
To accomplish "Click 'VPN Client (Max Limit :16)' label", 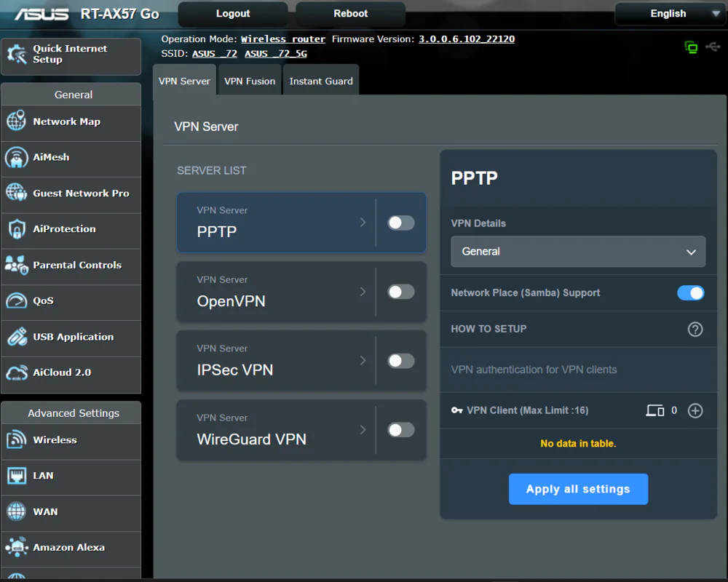I will tap(527, 410).
